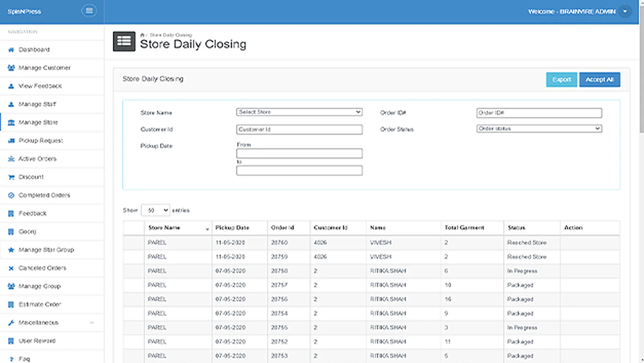Open the Order status dropdown
Viewport: 644px width, 363px height.
(539, 129)
